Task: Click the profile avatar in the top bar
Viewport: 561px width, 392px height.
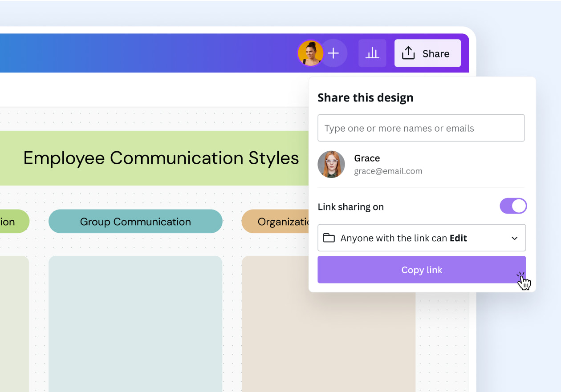Action: tap(310, 53)
